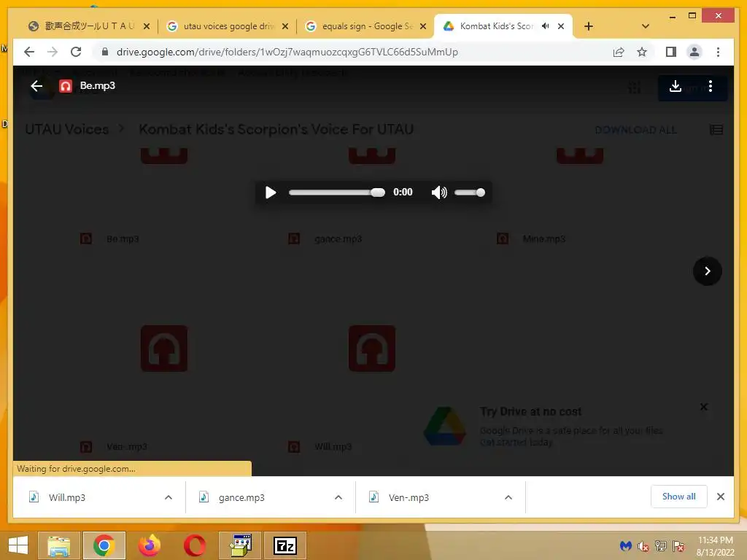Expand gance.mp3 download options

click(338, 497)
